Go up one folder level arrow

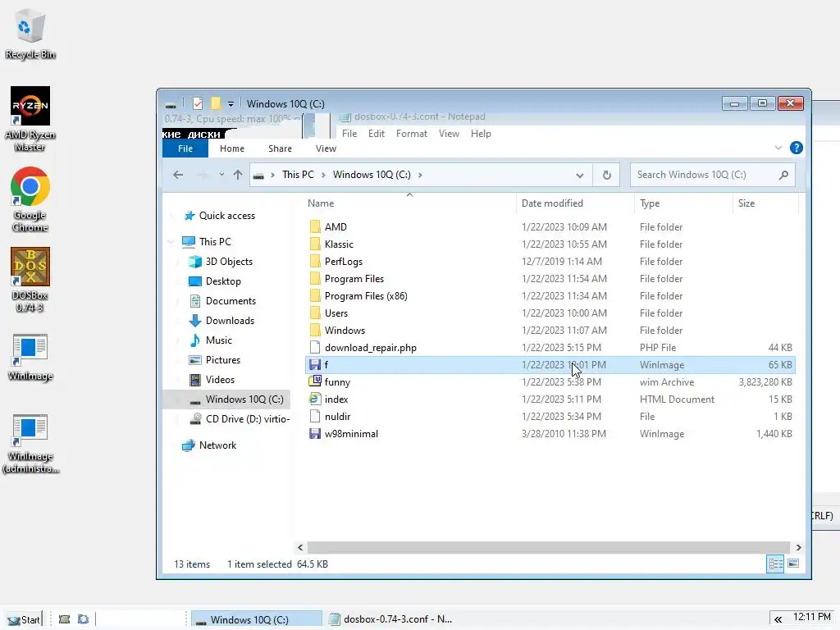point(238,175)
